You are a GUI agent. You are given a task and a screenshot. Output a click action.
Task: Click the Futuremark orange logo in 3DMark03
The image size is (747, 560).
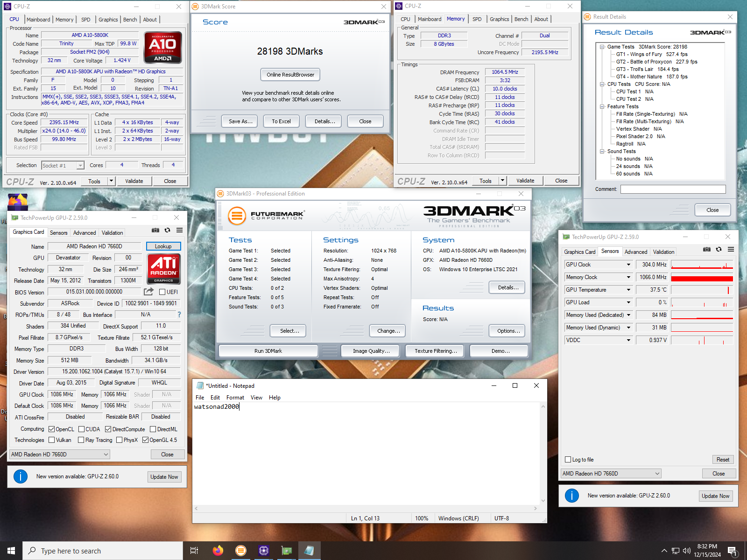click(237, 216)
